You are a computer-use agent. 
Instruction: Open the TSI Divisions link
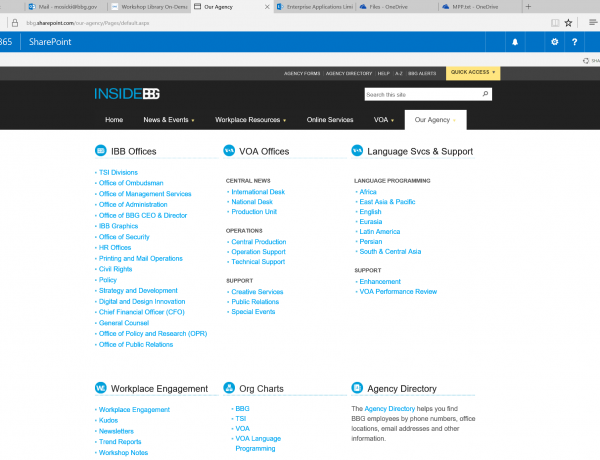[x=118, y=173]
